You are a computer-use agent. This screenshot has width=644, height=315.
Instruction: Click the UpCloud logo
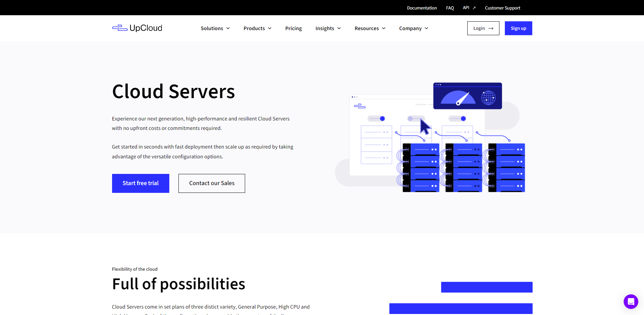[137, 28]
